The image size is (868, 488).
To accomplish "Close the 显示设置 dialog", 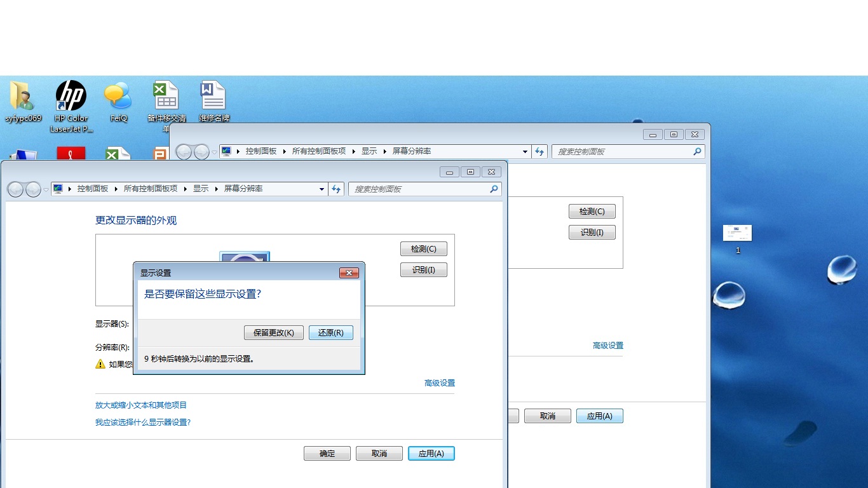I will 349,273.
